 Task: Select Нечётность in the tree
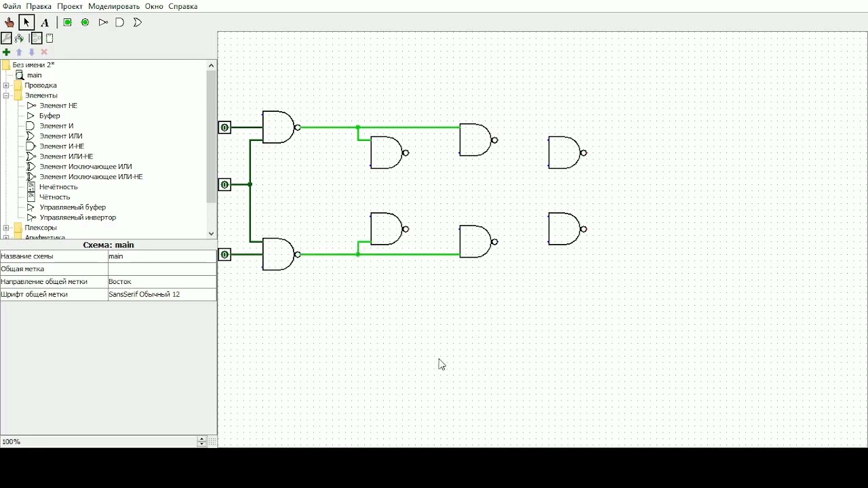pos(58,187)
